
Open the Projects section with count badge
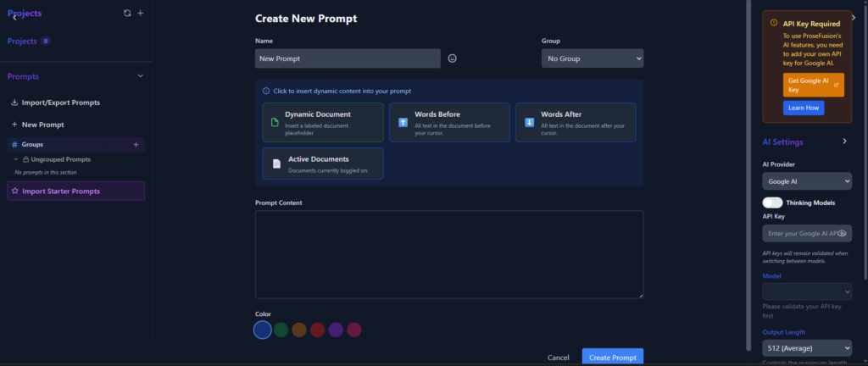pos(29,41)
